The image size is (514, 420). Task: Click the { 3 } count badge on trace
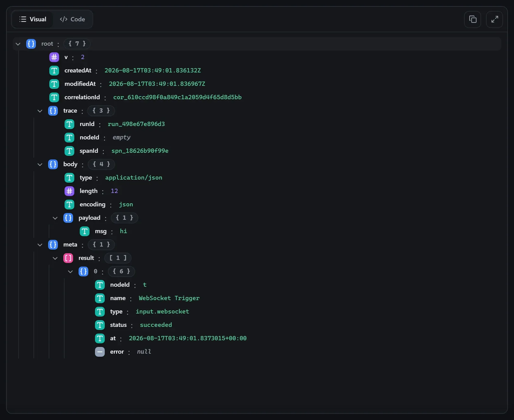click(x=101, y=110)
